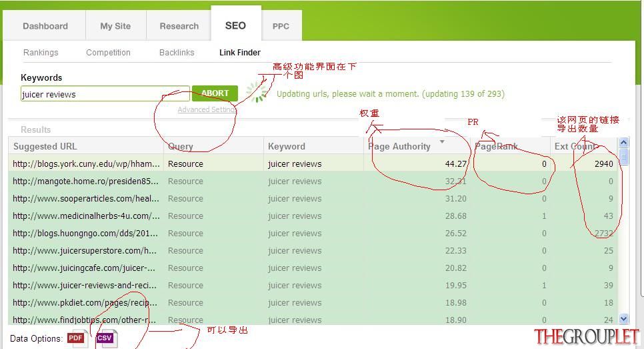
Task: Open the My Site tab
Action: click(115, 26)
